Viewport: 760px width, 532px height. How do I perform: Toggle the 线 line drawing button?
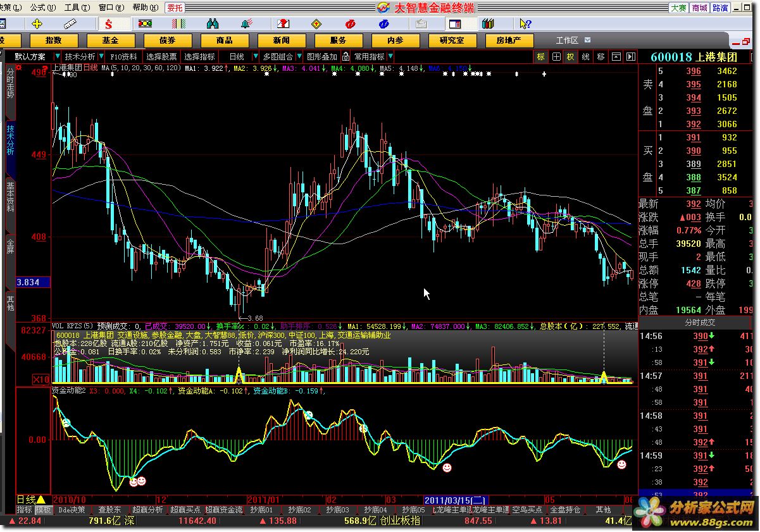pyautogui.click(x=586, y=56)
